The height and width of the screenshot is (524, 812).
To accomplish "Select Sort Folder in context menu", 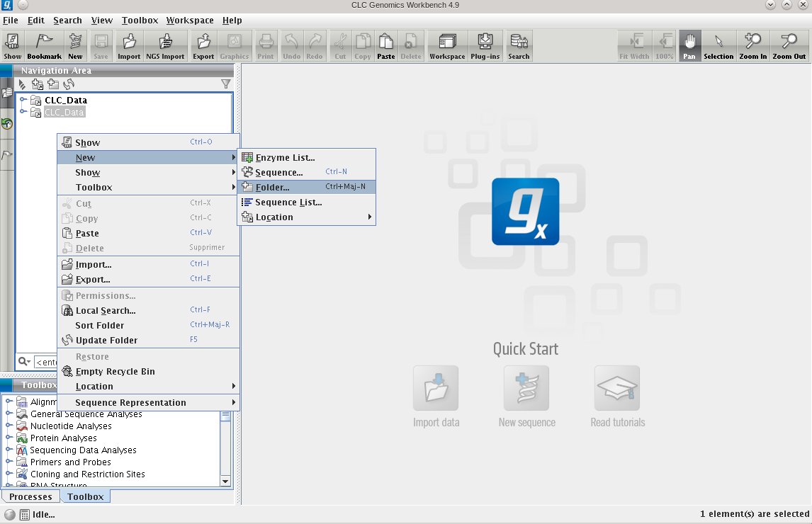I will click(x=148, y=325).
